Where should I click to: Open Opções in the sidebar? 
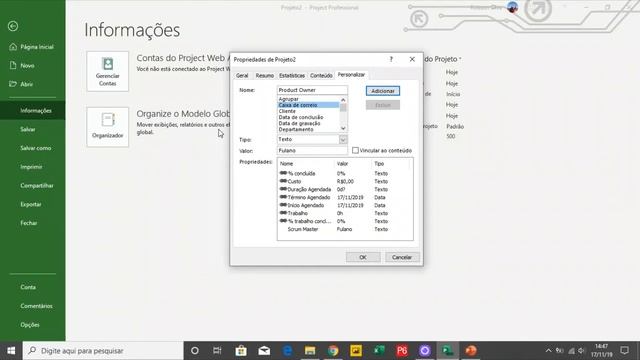tap(30, 325)
